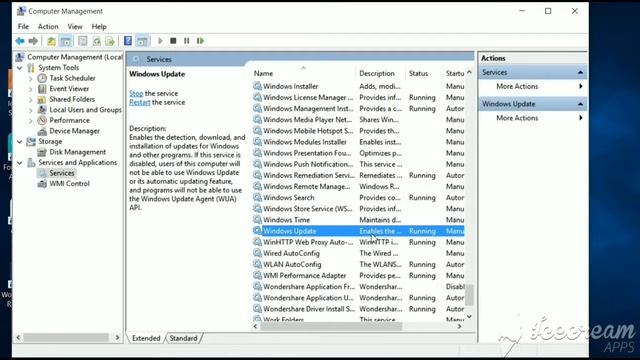Select the WLAN AutoConfig service row
This screenshot has width=640, height=360.
point(358,264)
